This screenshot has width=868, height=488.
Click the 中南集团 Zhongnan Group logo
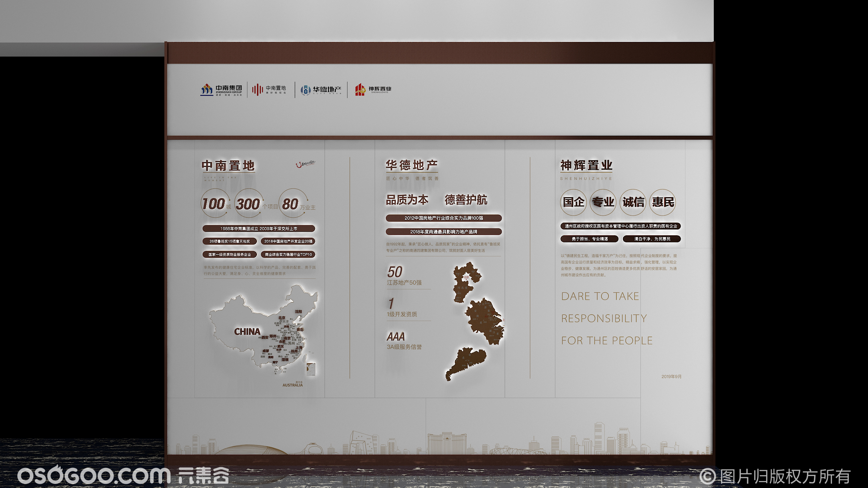click(x=221, y=90)
